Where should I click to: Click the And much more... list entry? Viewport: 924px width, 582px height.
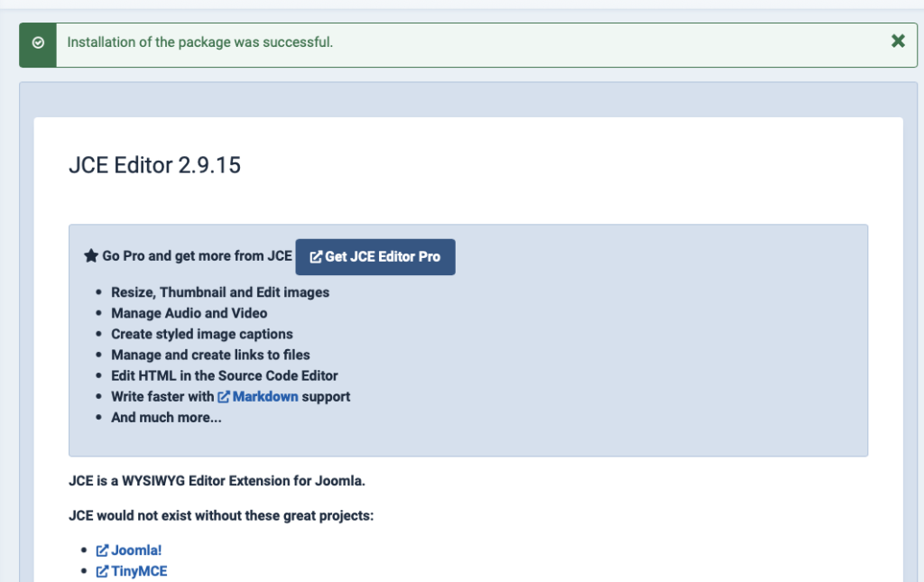coord(167,417)
